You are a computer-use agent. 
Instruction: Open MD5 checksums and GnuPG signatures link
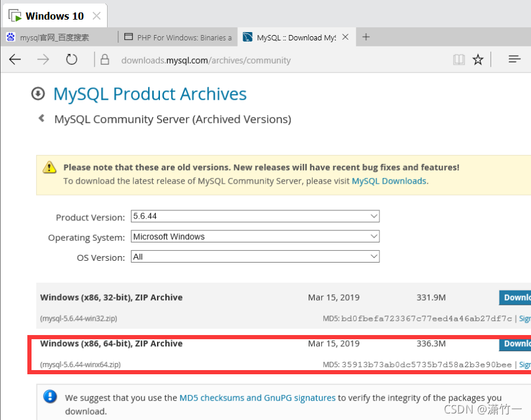tap(257, 397)
